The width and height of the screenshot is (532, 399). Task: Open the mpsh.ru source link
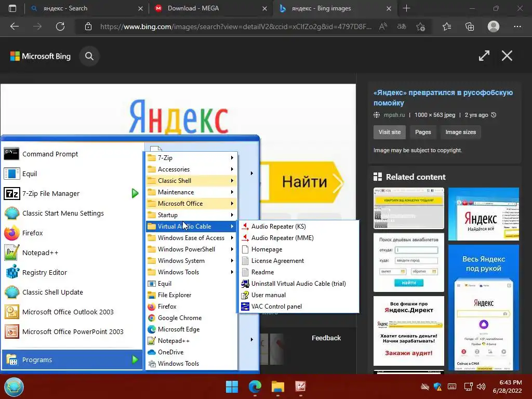point(394,115)
